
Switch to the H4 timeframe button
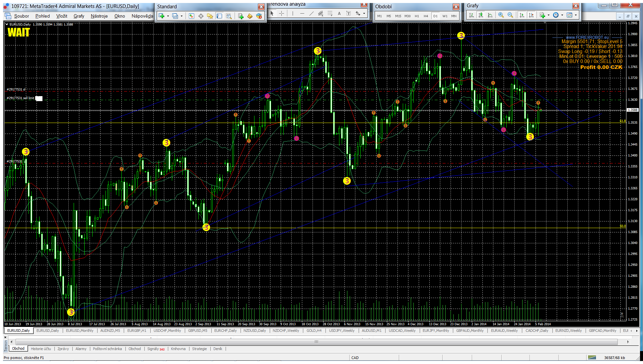tap(426, 16)
